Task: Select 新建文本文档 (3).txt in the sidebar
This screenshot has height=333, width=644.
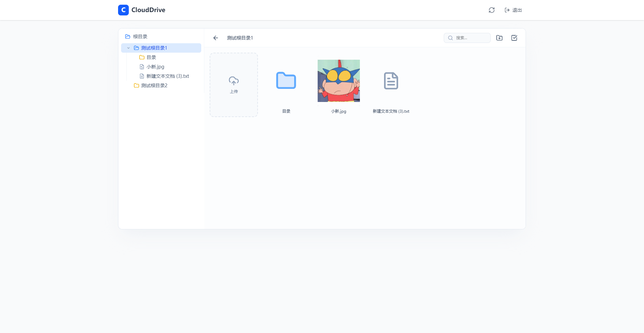Action: coord(167,76)
